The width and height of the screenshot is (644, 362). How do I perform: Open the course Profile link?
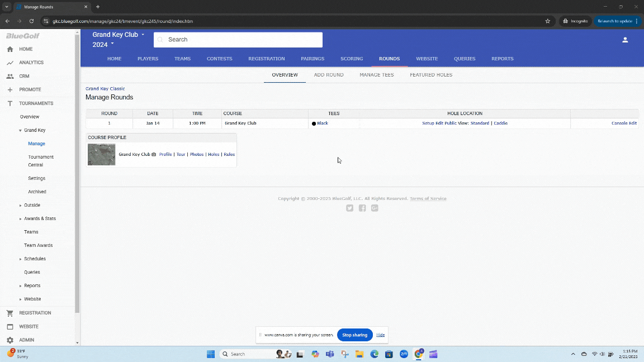[165, 154]
